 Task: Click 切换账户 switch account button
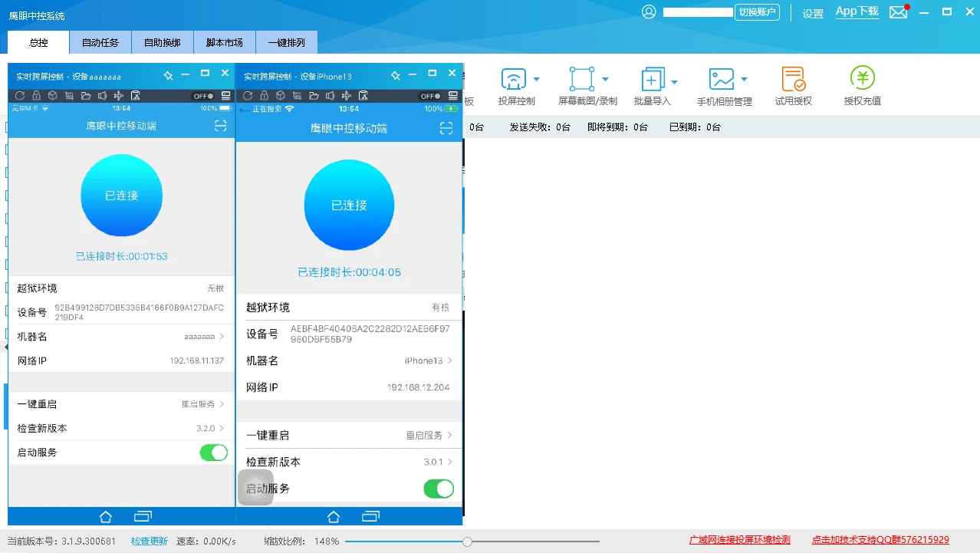(757, 12)
